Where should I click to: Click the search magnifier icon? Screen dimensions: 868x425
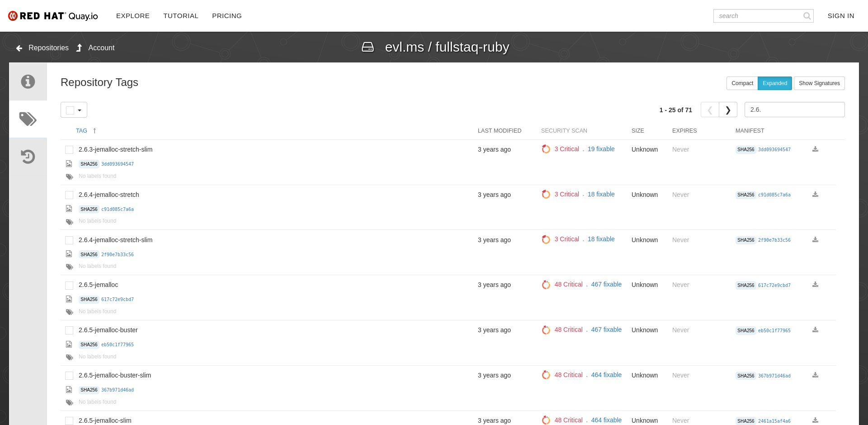tap(807, 16)
